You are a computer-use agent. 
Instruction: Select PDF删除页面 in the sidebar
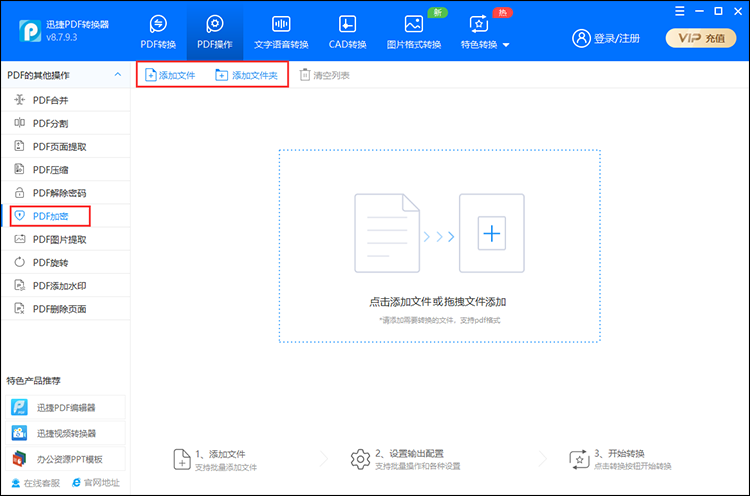(66, 309)
